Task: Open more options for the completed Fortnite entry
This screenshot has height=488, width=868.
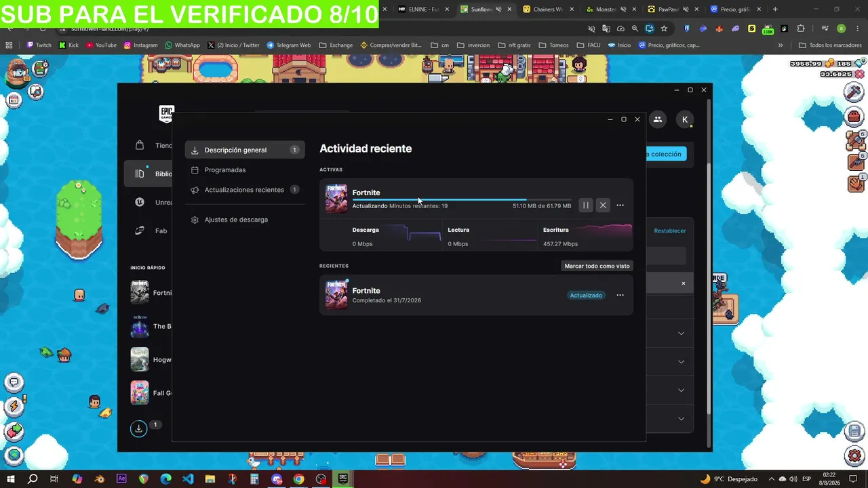Action: [620, 296]
